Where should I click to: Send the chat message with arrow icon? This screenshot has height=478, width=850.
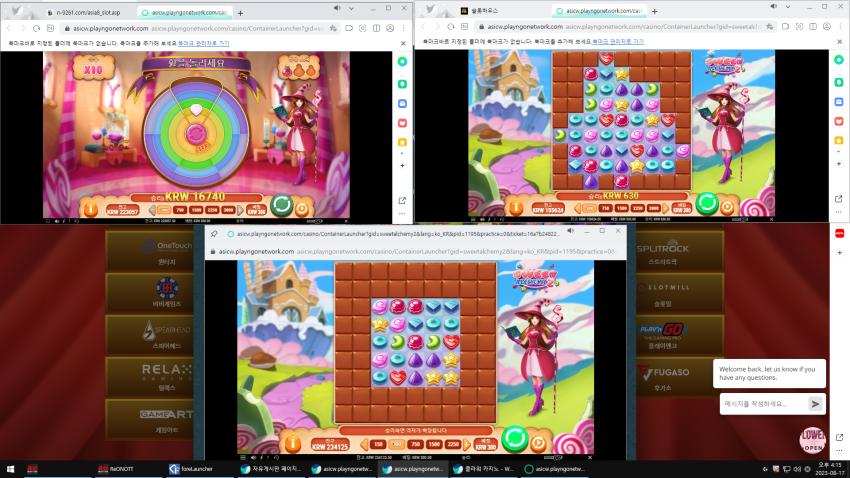click(x=815, y=404)
